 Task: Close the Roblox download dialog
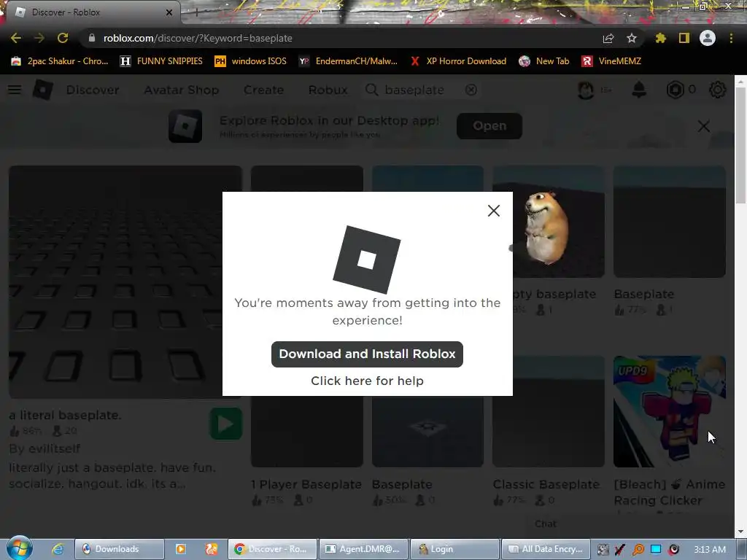coord(494,211)
